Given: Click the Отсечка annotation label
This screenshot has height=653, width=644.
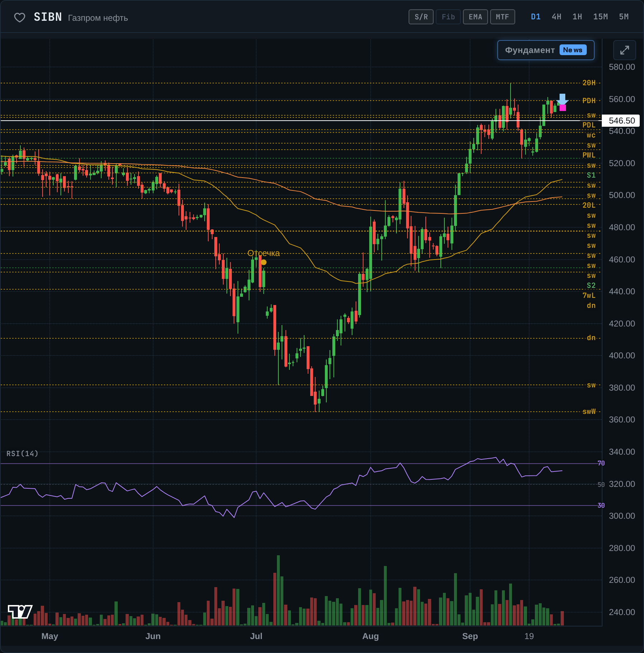Looking at the screenshot, I should (x=264, y=253).
